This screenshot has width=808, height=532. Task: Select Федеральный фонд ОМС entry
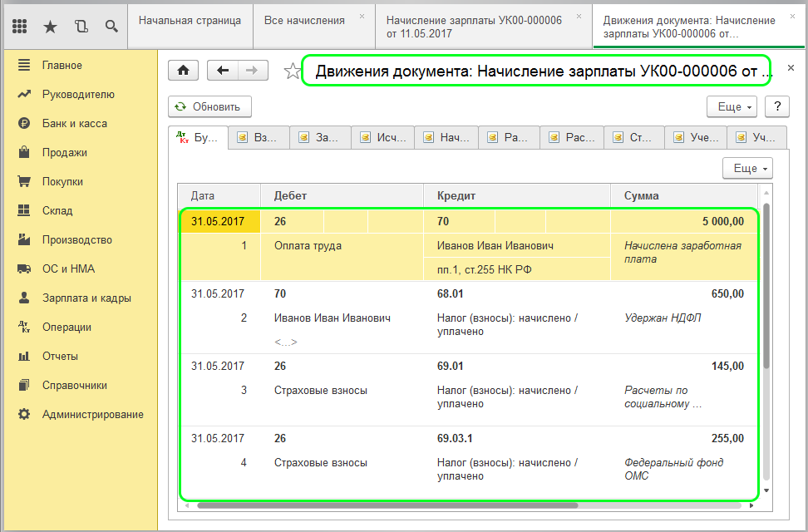(x=673, y=469)
